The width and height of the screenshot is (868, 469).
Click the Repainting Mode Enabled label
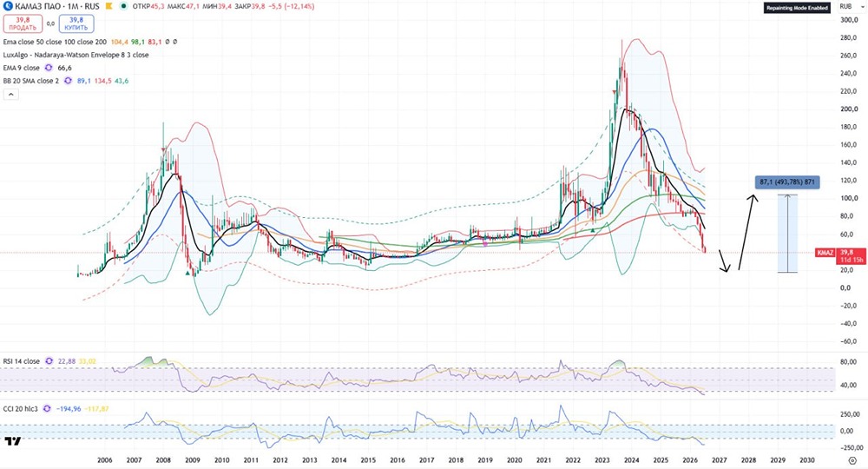point(797,8)
